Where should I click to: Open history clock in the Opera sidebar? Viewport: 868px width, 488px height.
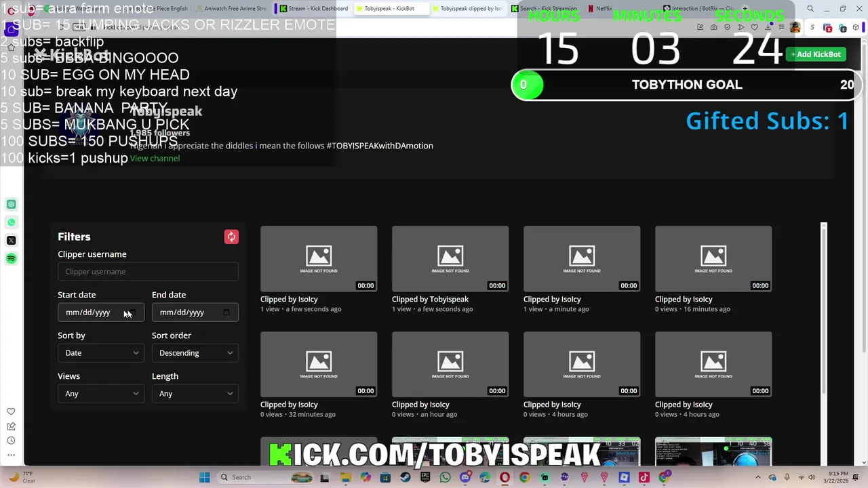(x=11, y=441)
